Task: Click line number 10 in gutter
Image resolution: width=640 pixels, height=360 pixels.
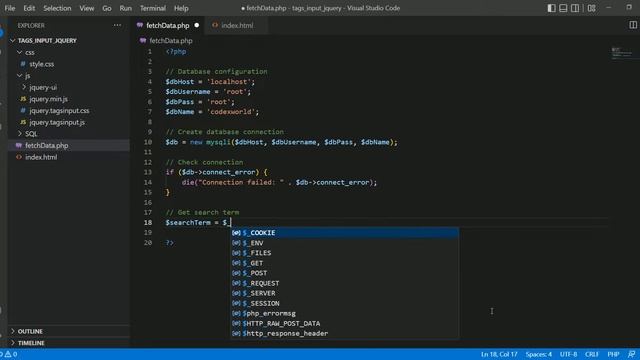Action: coord(148,142)
